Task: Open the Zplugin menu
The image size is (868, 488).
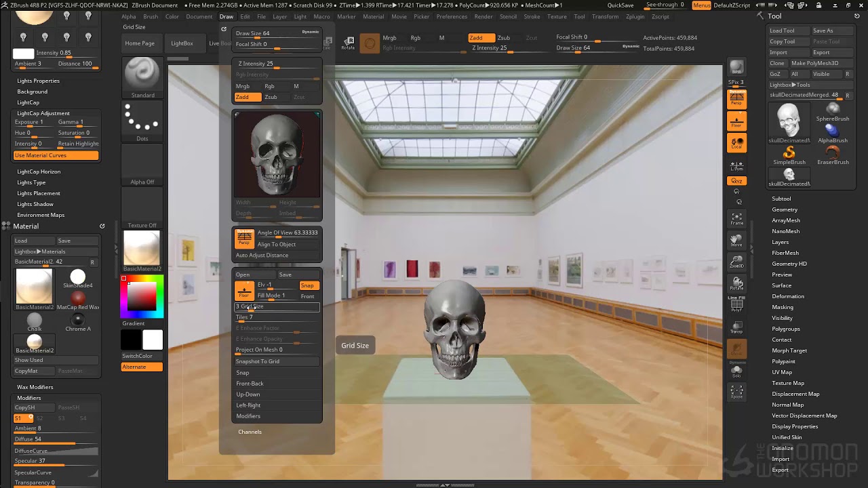Action: pyautogui.click(x=635, y=16)
